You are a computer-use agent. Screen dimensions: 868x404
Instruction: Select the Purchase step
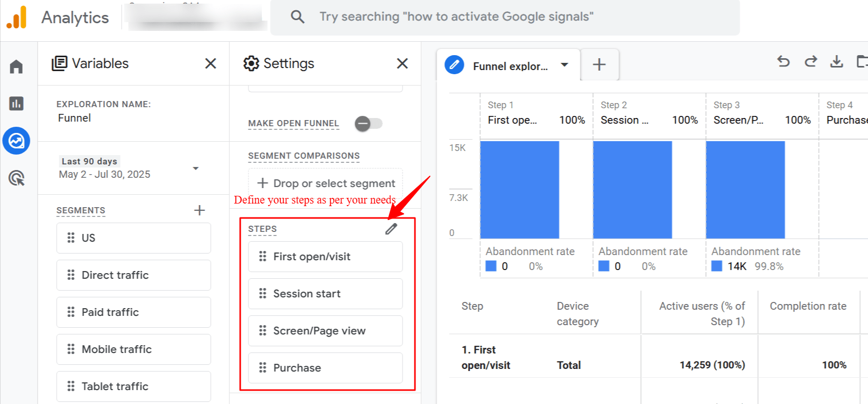325,368
